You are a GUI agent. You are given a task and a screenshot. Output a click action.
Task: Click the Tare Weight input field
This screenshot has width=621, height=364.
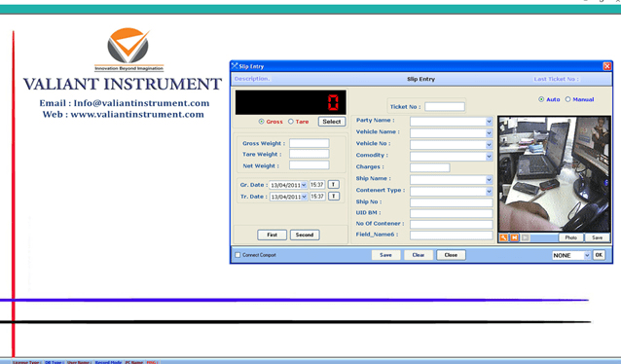pyautogui.click(x=309, y=154)
